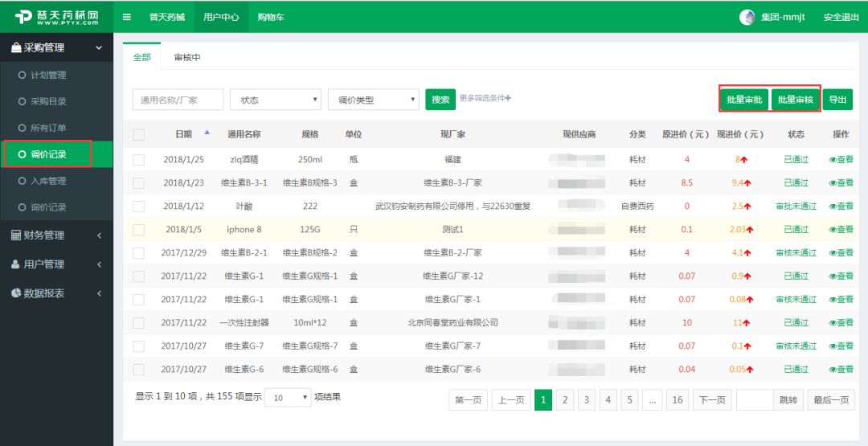Toggle the hamburger sidebar menu icon

click(127, 17)
